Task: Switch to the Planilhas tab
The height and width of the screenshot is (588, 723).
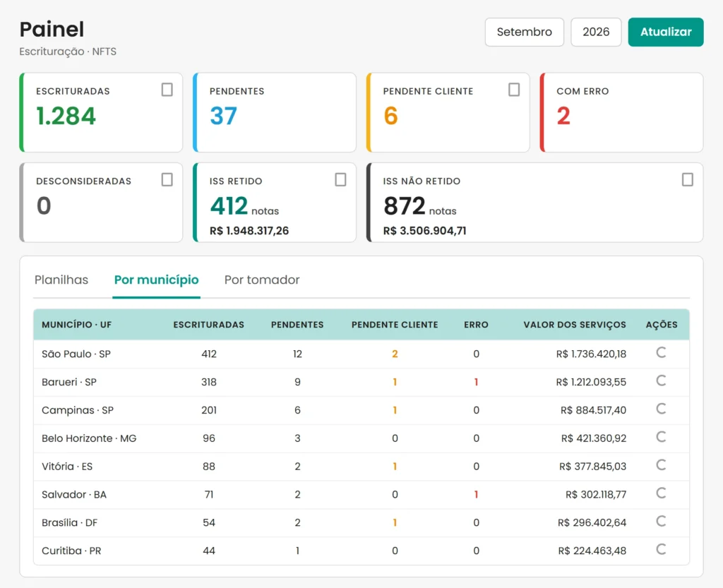Action: pyautogui.click(x=61, y=280)
